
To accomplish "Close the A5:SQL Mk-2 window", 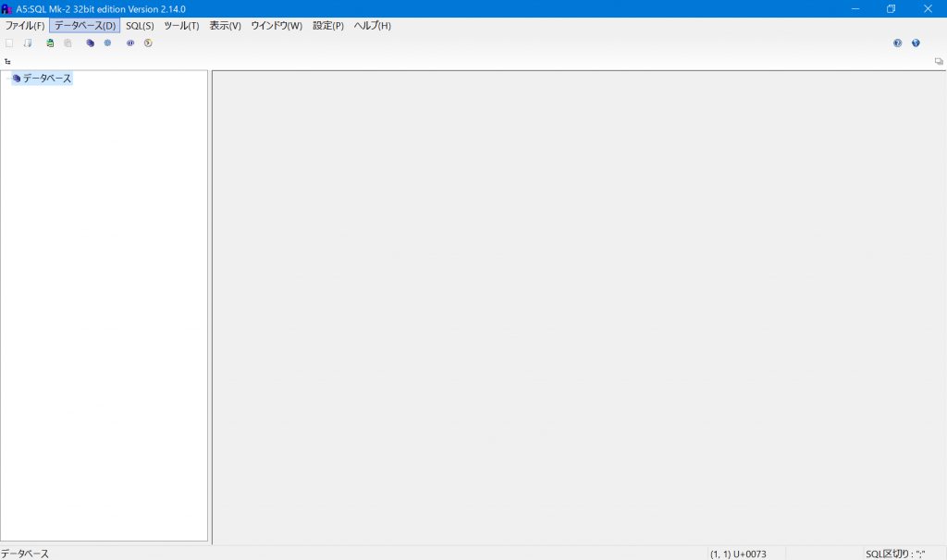I will coord(928,8).
